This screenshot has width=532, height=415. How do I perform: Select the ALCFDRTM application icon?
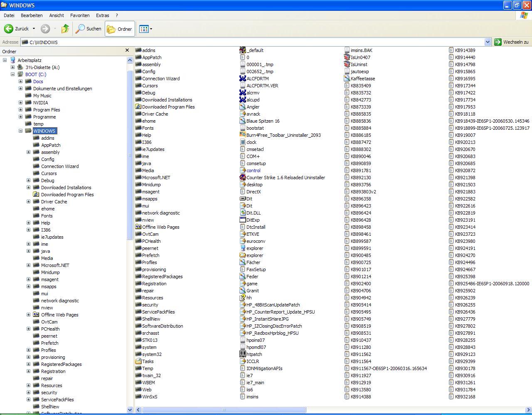pos(243,79)
